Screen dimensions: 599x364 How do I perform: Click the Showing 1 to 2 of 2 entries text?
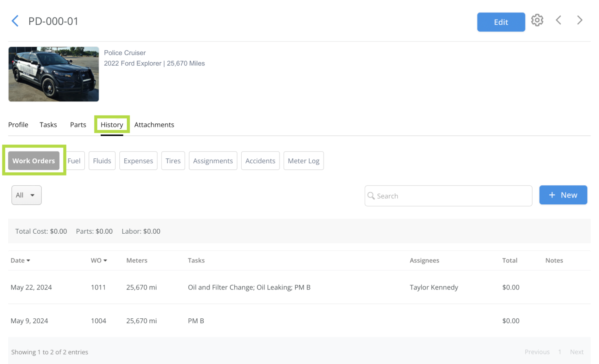50,352
